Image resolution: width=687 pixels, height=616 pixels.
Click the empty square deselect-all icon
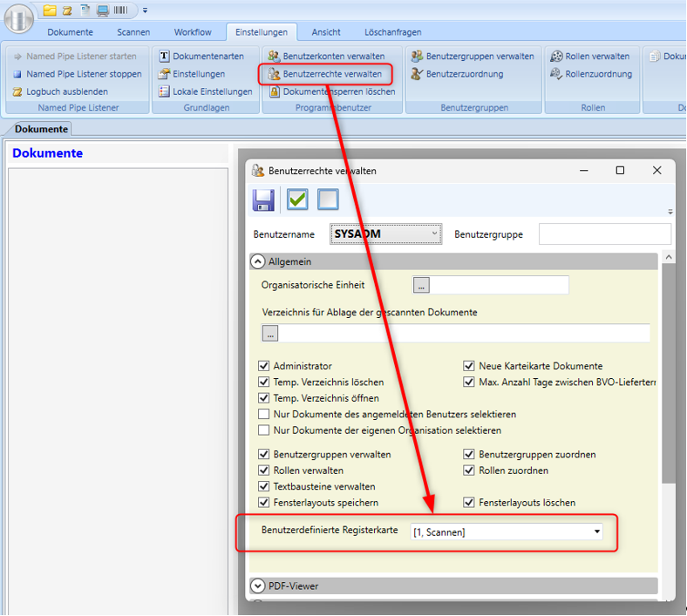point(328,200)
